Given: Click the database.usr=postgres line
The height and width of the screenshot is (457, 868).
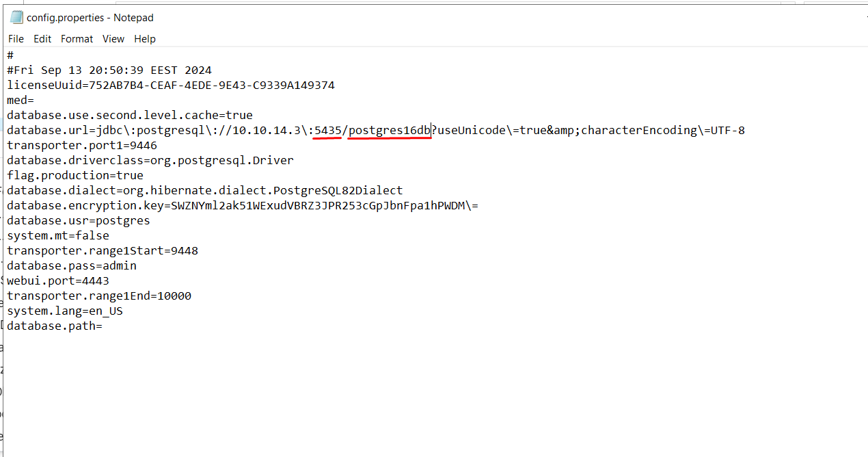Looking at the screenshot, I should pos(79,221).
